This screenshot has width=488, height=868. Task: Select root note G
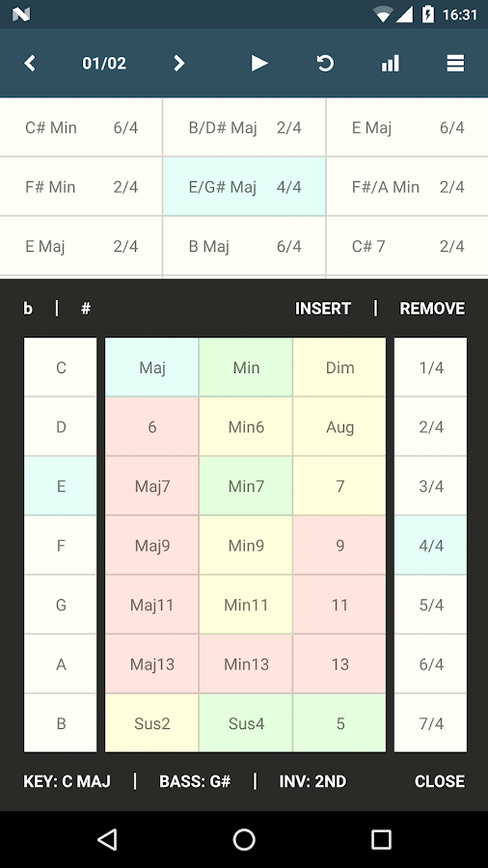61,605
